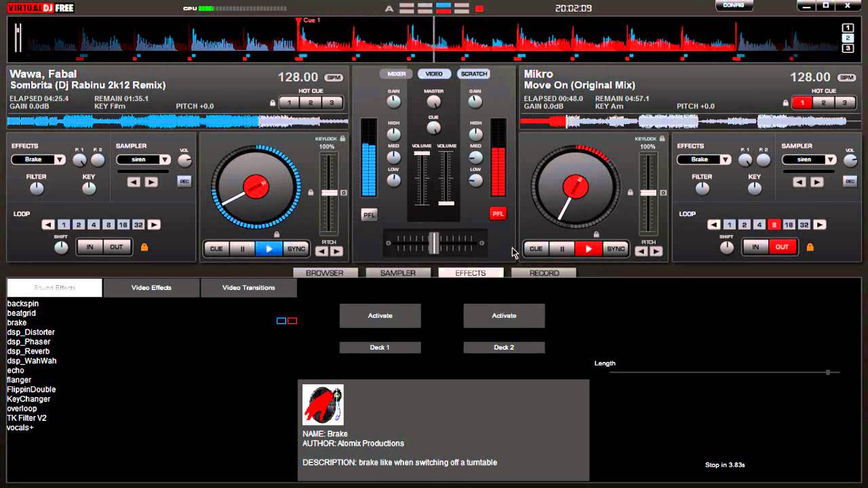Set left deck loop to 16 beats
The width and height of the screenshot is (868, 488).
pos(123,225)
